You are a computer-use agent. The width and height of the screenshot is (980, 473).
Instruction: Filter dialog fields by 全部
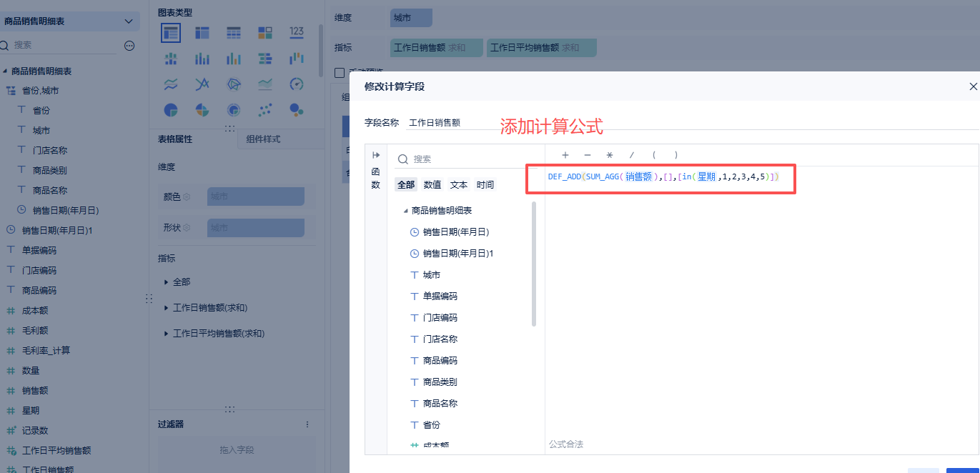coord(406,184)
